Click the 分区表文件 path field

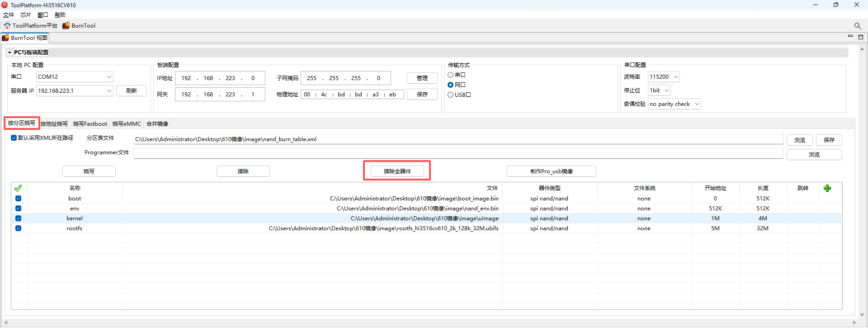(458, 139)
